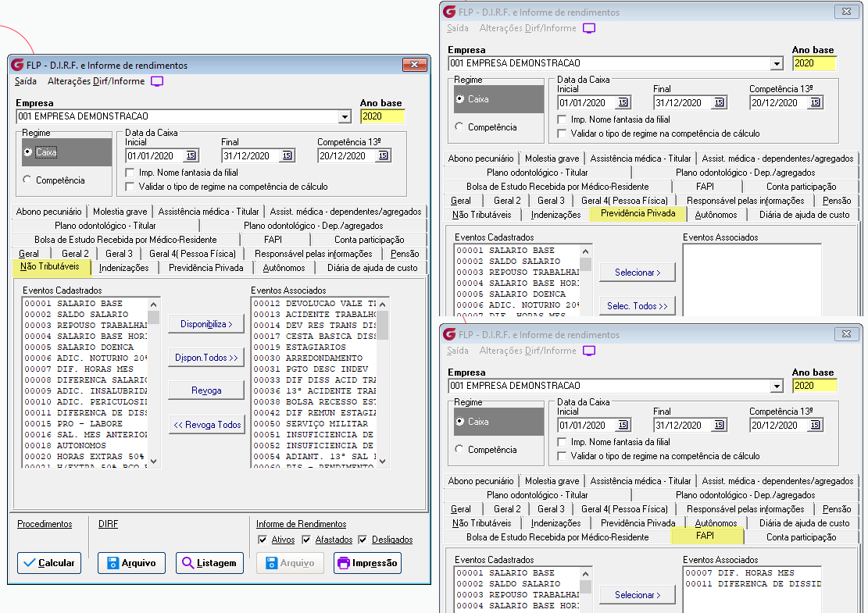The width and height of the screenshot is (868, 613).
Task: Open Alterações Dirf/Informe menu in left window
Action: tap(96, 81)
